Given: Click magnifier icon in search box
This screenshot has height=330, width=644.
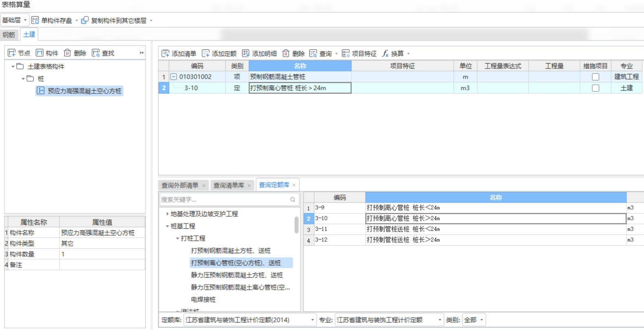Looking at the screenshot, I should (293, 199).
